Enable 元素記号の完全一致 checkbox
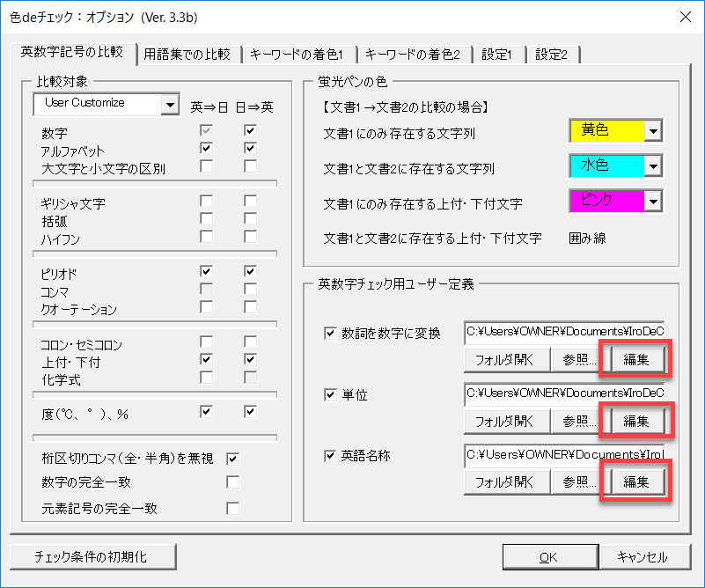 [x=233, y=508]
